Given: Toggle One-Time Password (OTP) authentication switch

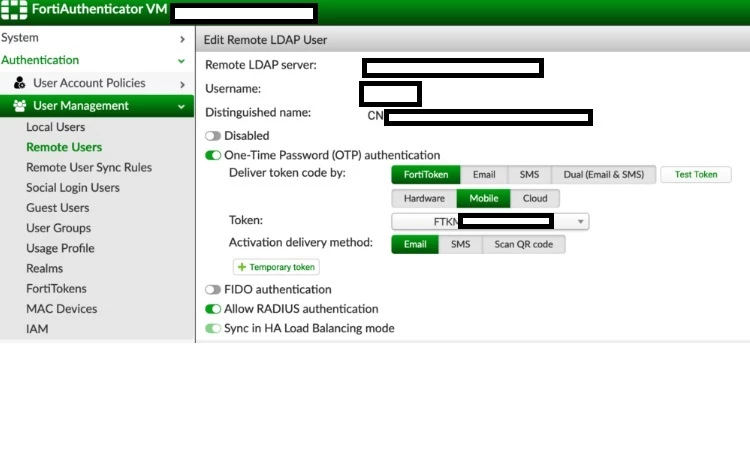Looking at the screenshot, I should pos(213,155).
